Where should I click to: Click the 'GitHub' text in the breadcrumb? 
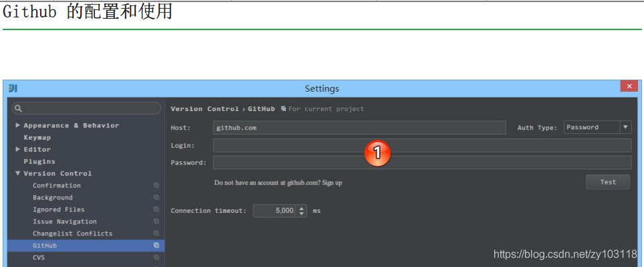[x=261, y=109]
